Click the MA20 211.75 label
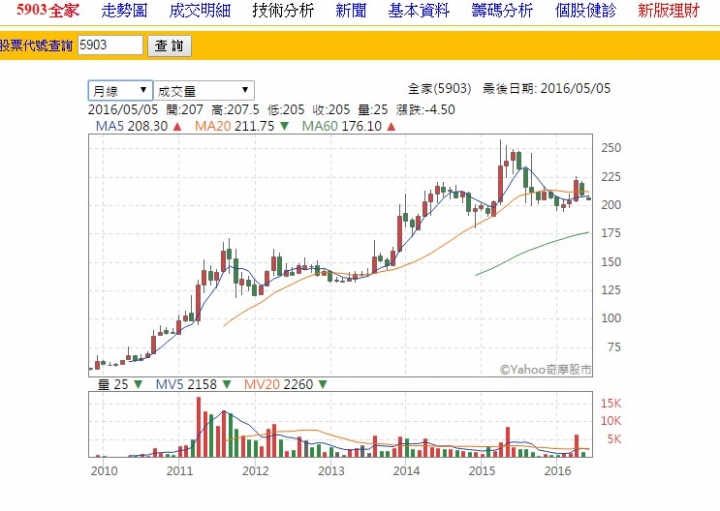This screenshot has height=511, width=720. (x=234, y=126)
